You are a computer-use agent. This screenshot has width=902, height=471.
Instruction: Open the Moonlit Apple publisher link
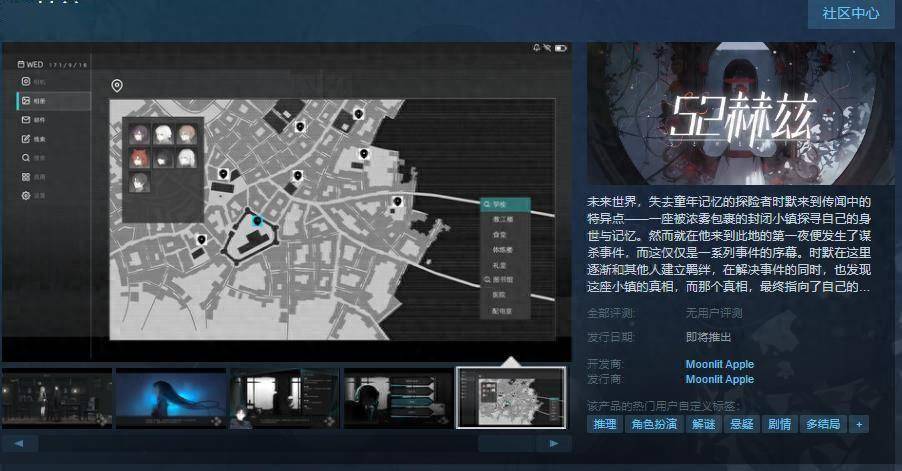tap(720, 379)
